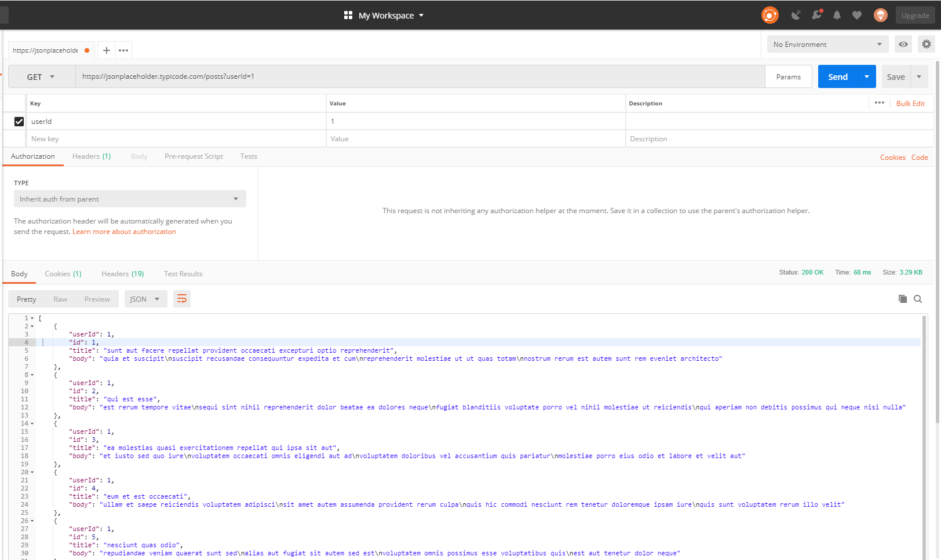Open the GET method dropdown
This screenshot has width=941, height=560.
pos(41,76)
